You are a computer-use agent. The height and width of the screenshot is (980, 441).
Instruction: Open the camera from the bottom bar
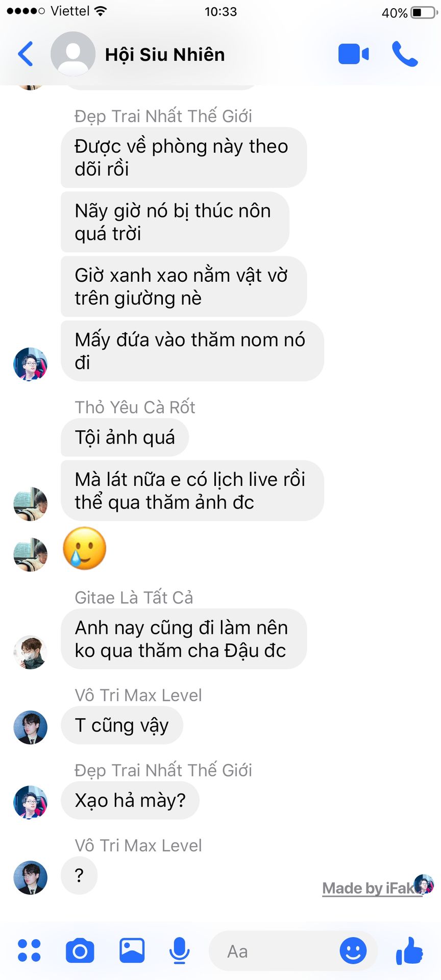pyautogui.click(x=80, y=950)
